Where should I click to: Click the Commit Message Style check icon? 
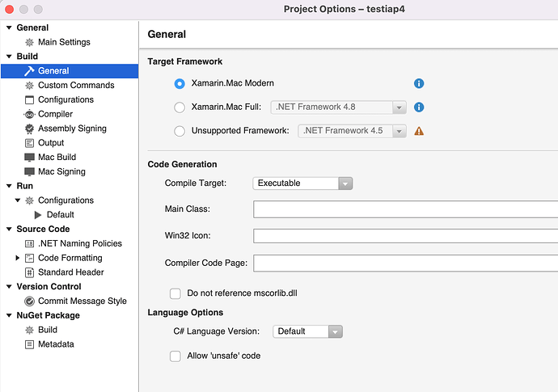point(29,301)
